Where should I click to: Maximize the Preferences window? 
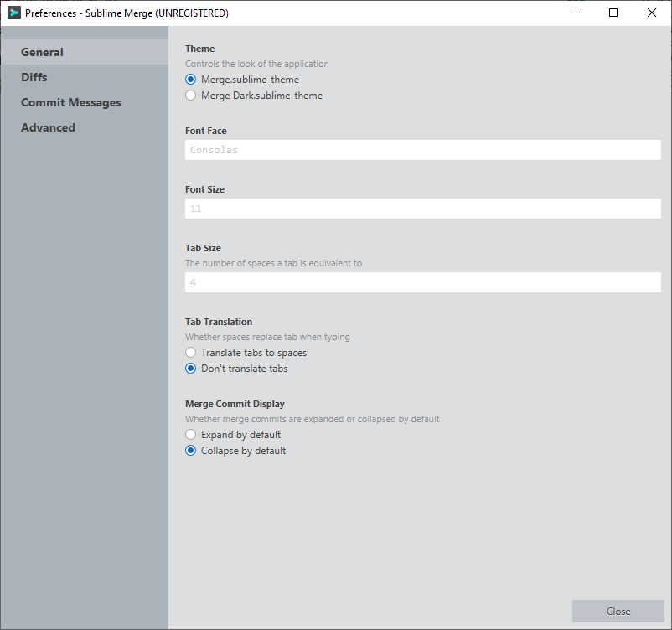[x=613, y=13]
